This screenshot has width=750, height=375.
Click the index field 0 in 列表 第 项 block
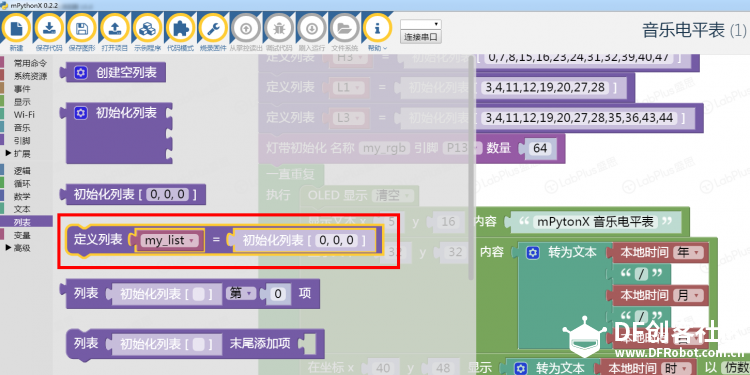277,294
